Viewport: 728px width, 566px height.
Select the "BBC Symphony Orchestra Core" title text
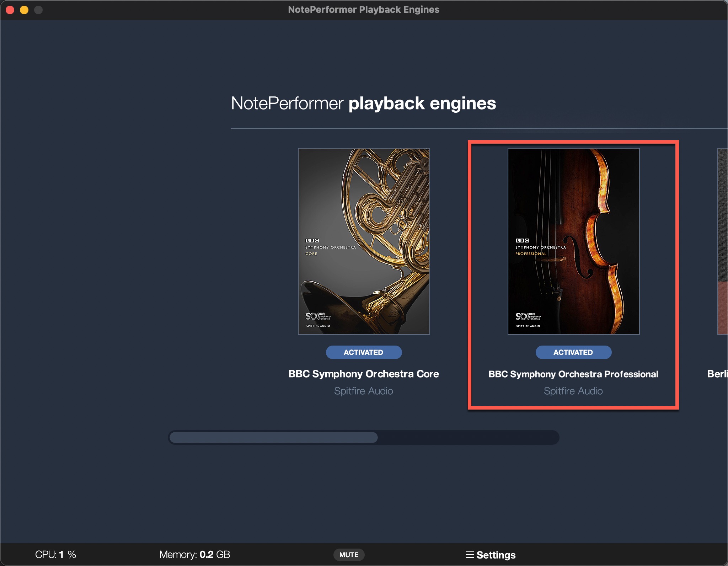(364, 374)
